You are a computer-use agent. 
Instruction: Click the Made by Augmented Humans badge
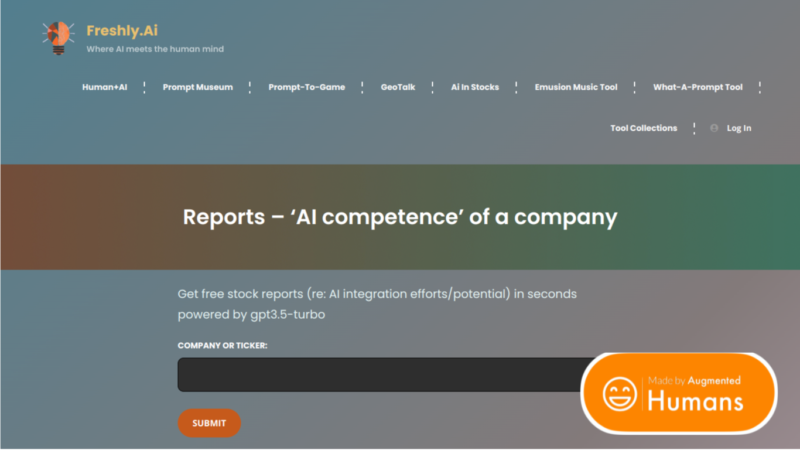click(x=679, y=393)
